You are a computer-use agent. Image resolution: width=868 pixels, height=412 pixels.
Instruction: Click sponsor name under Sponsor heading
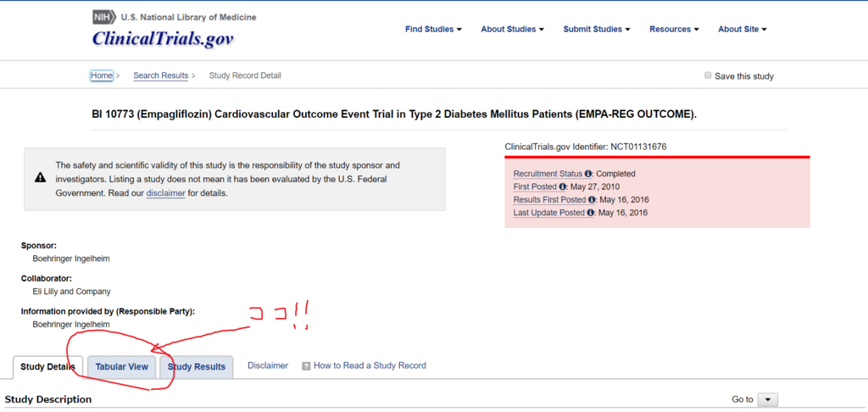[71, 259]
